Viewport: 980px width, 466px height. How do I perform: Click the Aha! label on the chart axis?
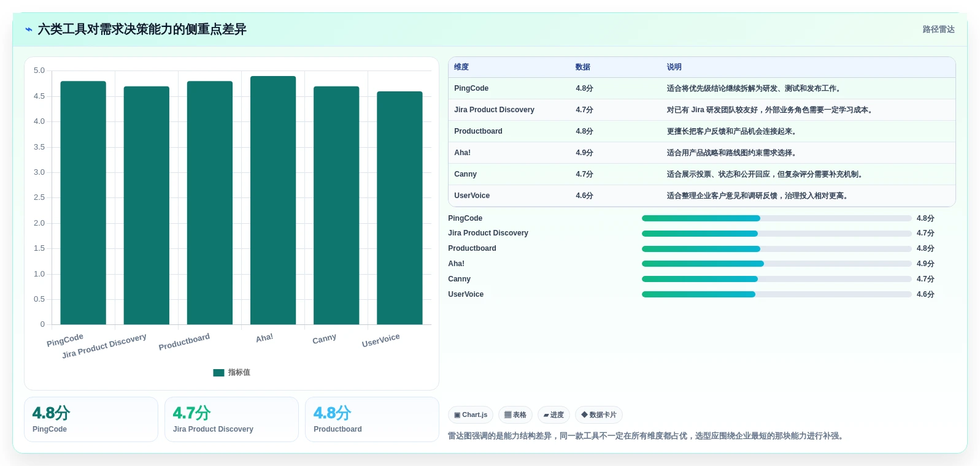[x=264, y=338]
